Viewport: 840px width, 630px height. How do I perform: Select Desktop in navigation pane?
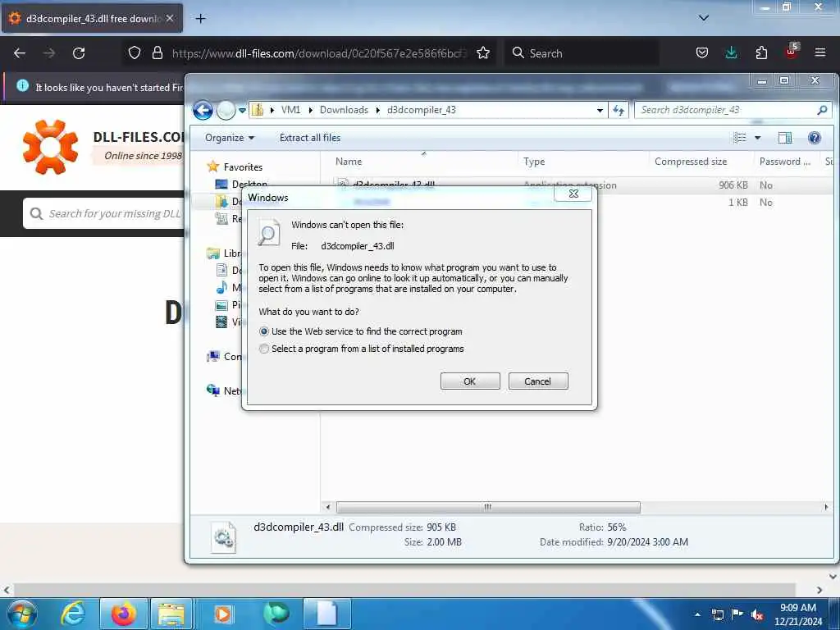[249, 183]
